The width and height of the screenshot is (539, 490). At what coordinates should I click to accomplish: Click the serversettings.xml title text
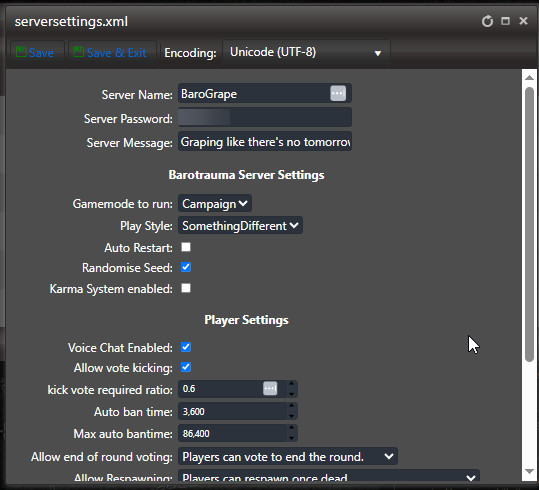[71, 21]
